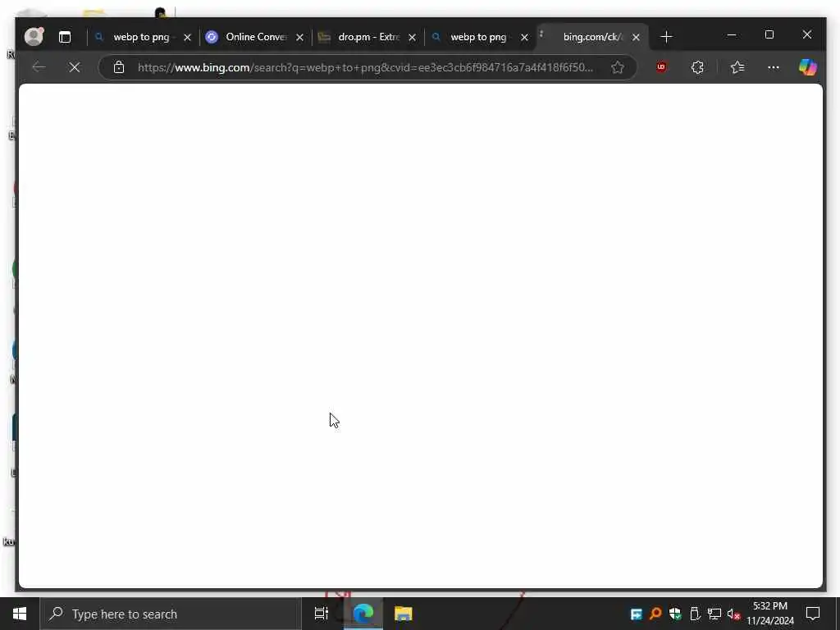Switch to the dro.pm tab

point(368,37)
